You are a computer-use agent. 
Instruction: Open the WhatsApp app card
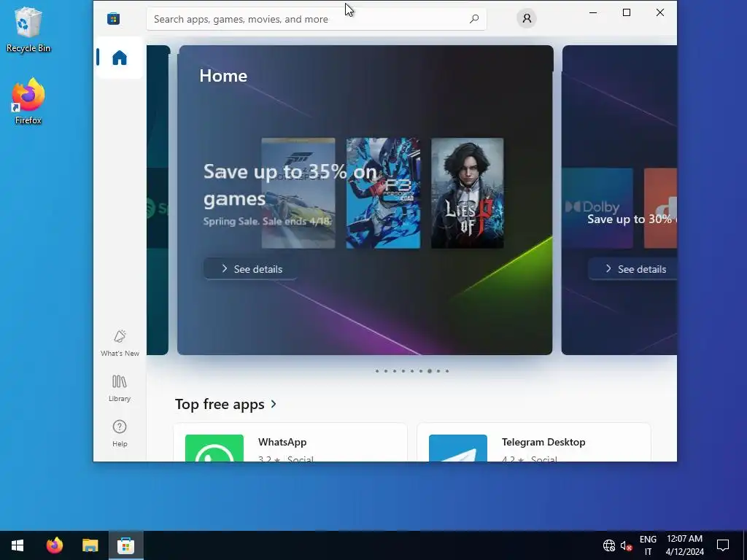[290, 443]
